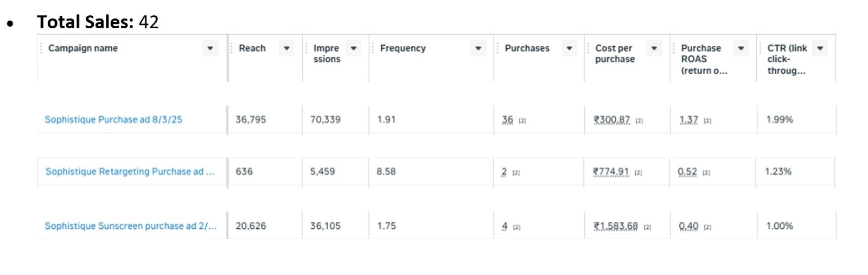Select impressions value 36,105
The height and width of the screenshot is (275, 868).
pyautogui.click(x=325, y=226)
